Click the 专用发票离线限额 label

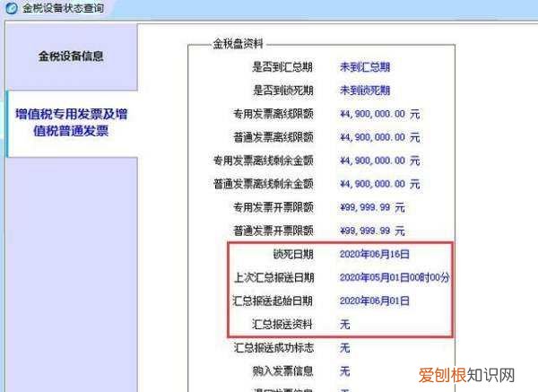pyautogui.click(x=273, y=114)
